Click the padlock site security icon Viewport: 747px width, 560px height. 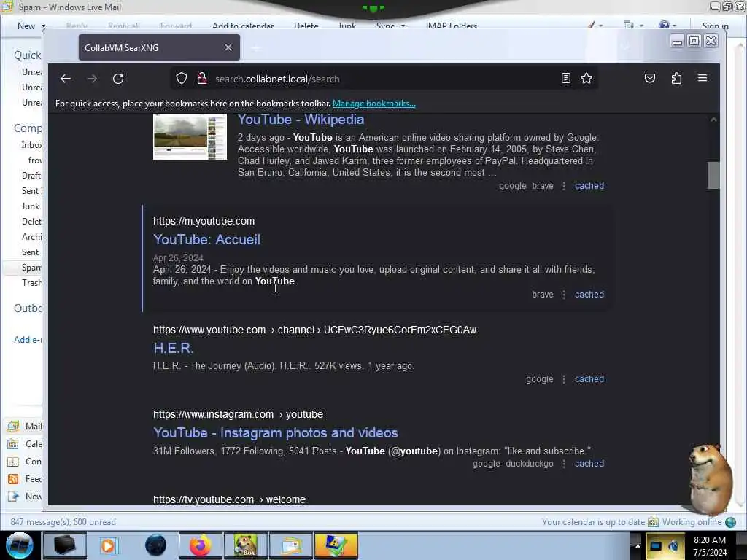(x=202, y=78)
